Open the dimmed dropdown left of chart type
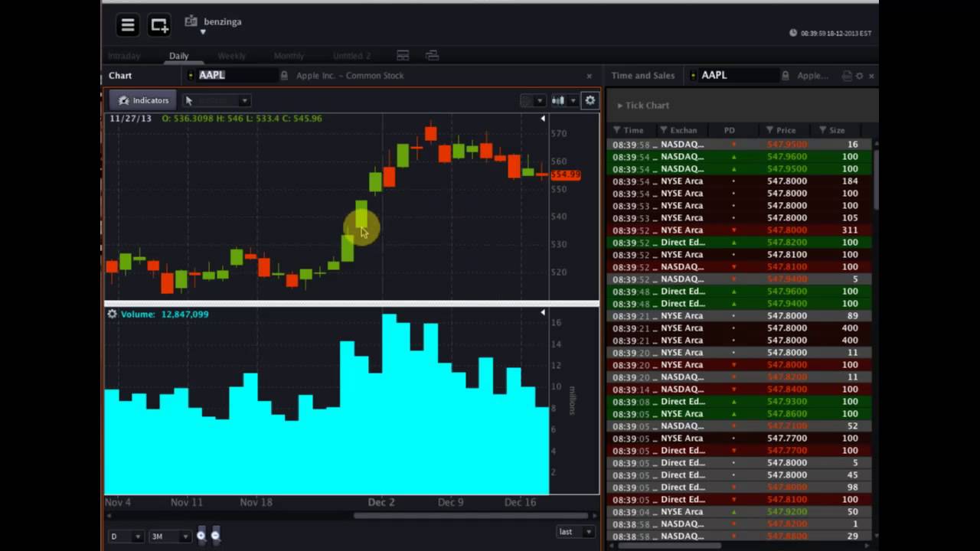This screenshot has height=551, width=980. coord(532,100)
